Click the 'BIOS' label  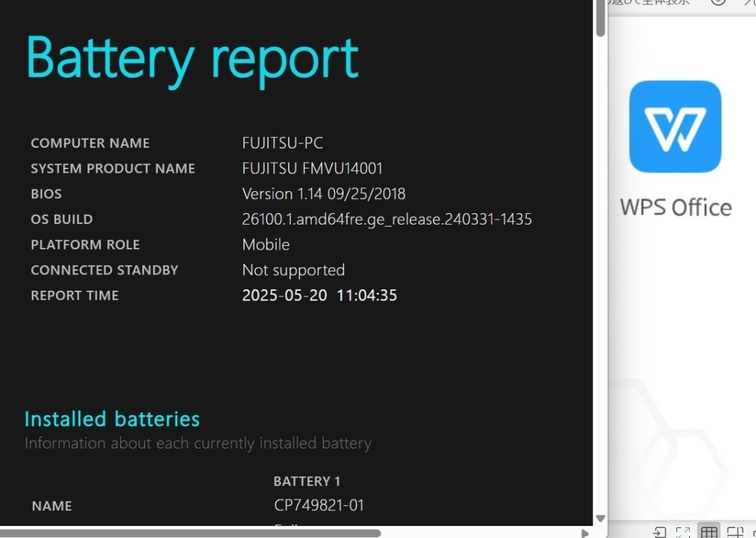tap(46, 194)
